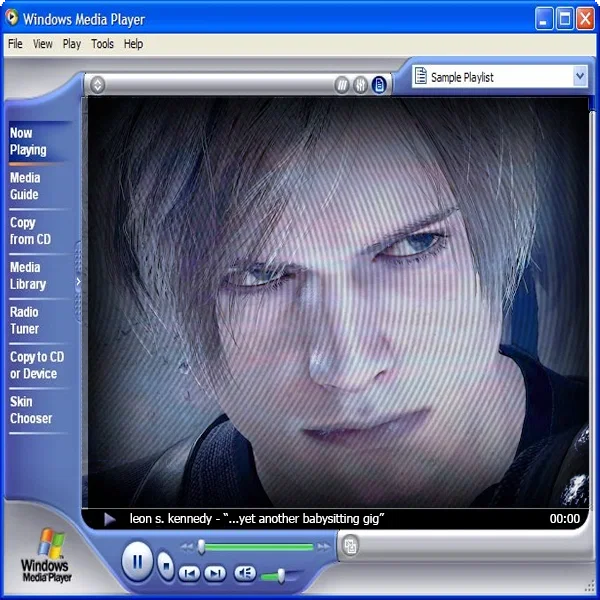Open the Tools menu
Viewport: 600px width, 600px height.
point(102,44)
